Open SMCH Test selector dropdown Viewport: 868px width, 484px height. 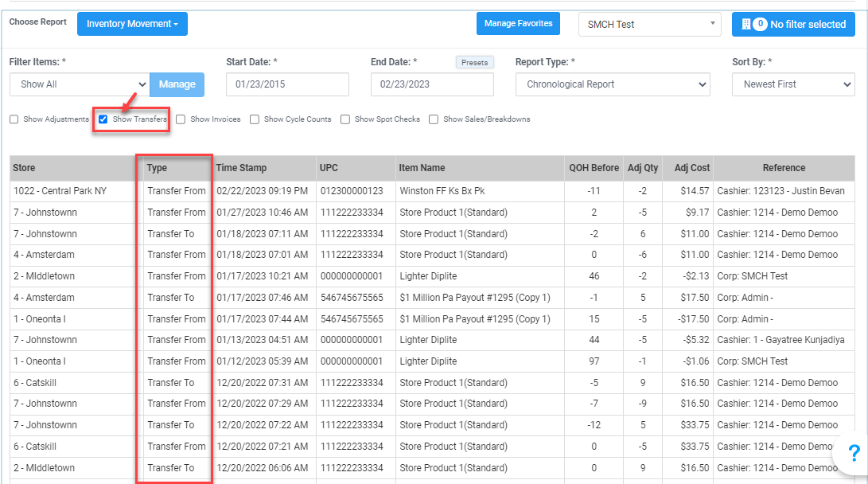pos(650,25)
